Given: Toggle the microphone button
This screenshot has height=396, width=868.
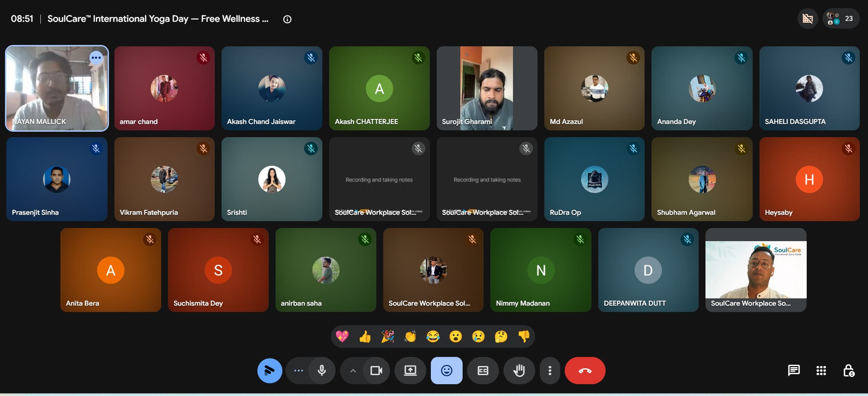Looking at the screenshot, I should coord(322,371).
